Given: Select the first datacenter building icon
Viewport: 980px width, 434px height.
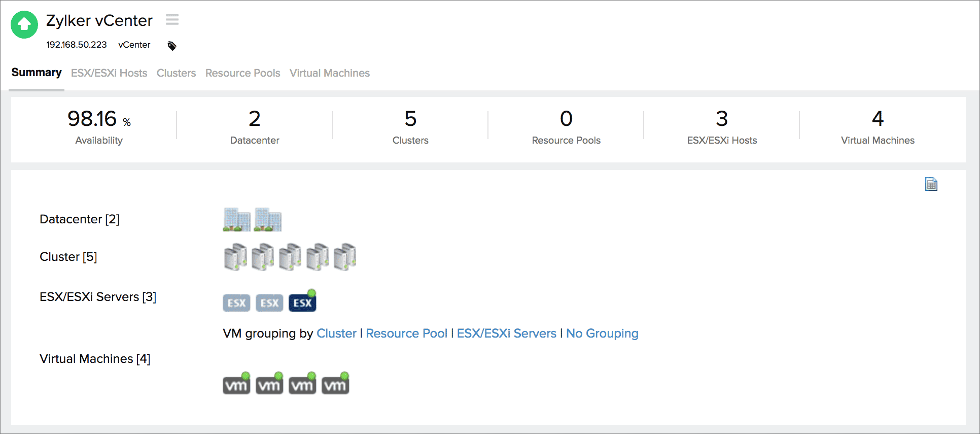Looking at the screenshot, I should [236, 219].
